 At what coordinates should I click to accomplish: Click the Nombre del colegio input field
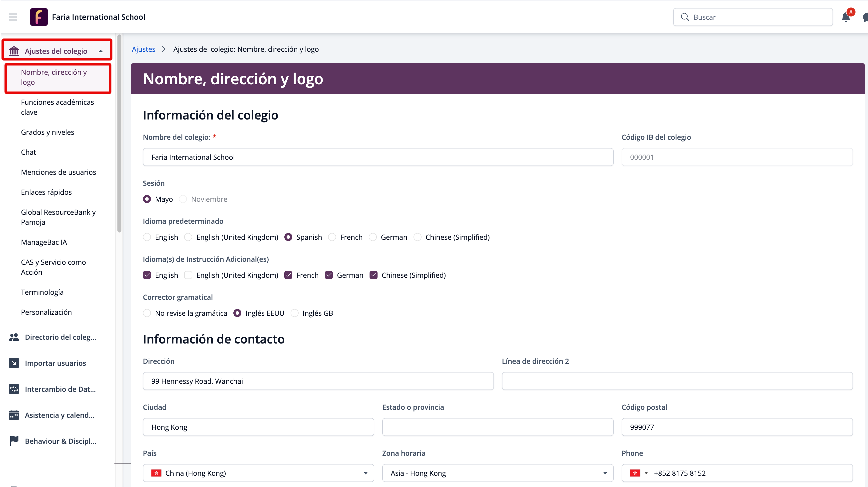tap(378, 157)
